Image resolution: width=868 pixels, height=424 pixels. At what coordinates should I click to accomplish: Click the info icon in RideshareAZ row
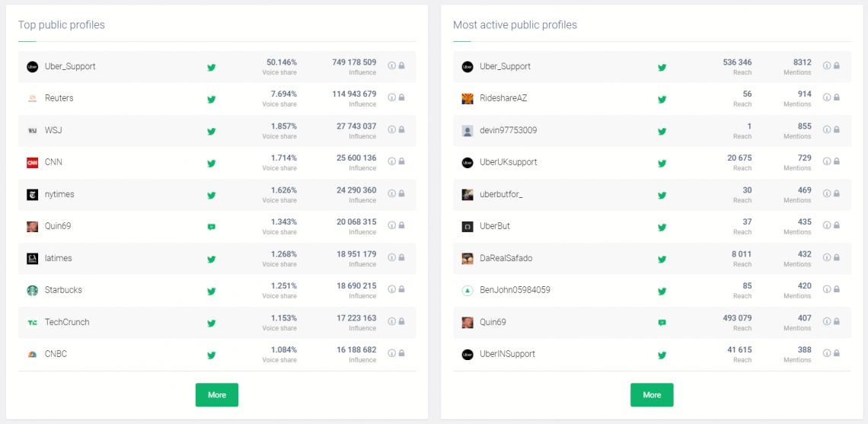point(826,97)
